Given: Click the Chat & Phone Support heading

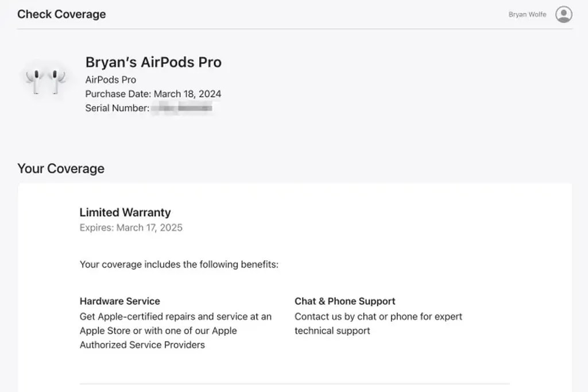Looking at the screenshot, I should [x=345, y=301].
